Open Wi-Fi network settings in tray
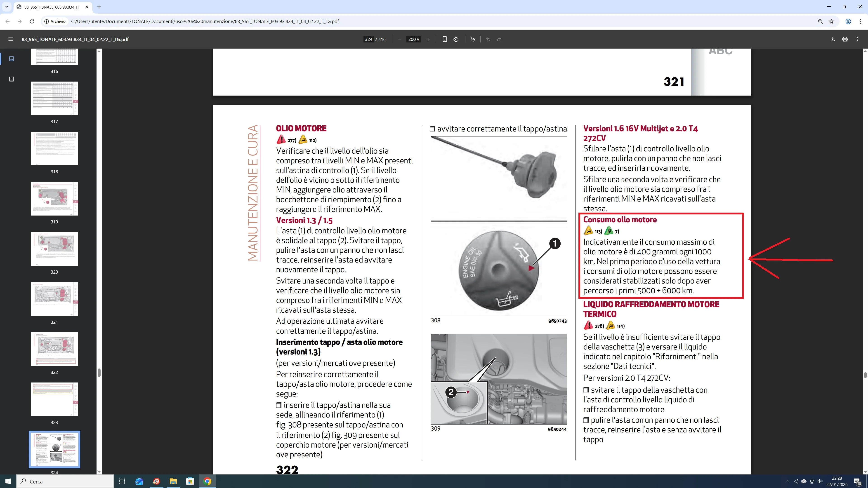 [796, 481]
